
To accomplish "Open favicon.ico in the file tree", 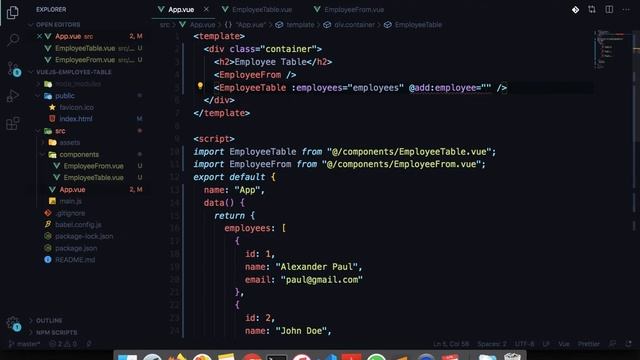I will pyautogui.click(x=76, y=107).
